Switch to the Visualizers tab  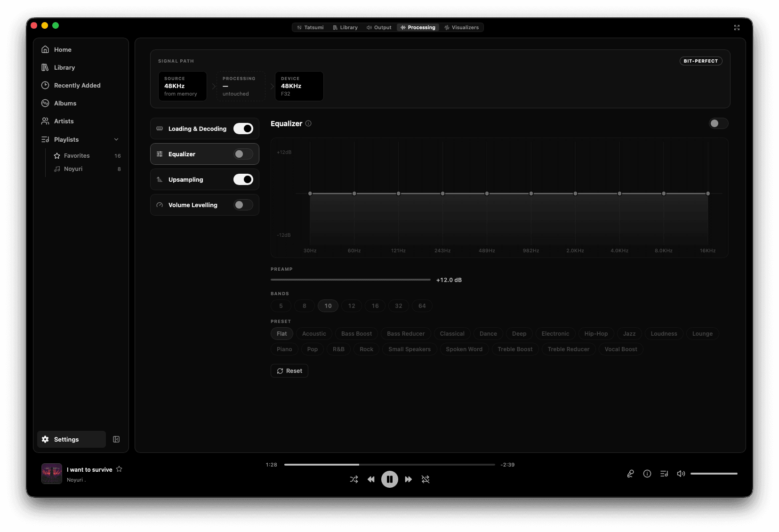[462, 27]
